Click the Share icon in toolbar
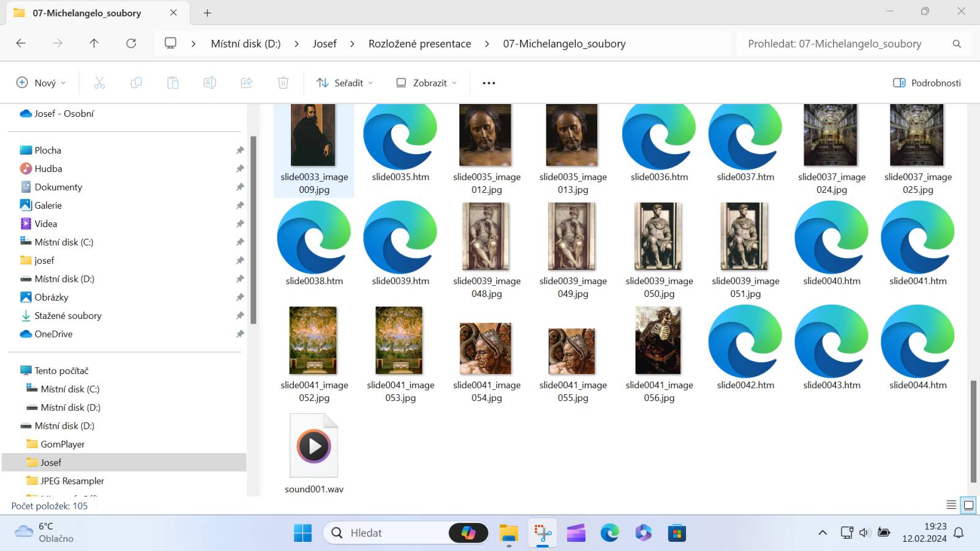This screenshot has width=980, height=551. pyautogui.click(x=246, y=83)
